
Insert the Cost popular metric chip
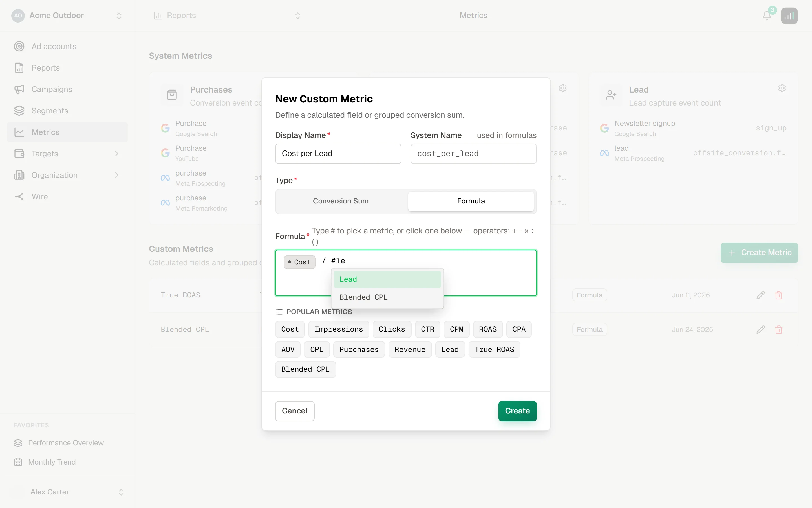tap(290, 329)
